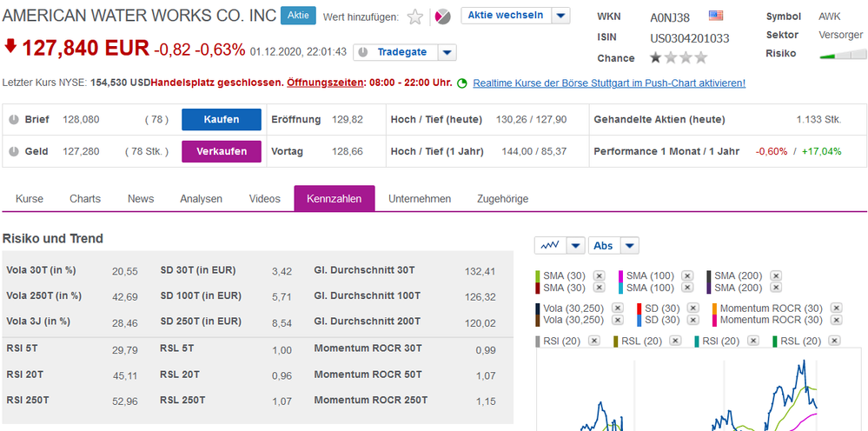
Task: Remove the green SMA (30) indicator
Action: tap(599, 276)
